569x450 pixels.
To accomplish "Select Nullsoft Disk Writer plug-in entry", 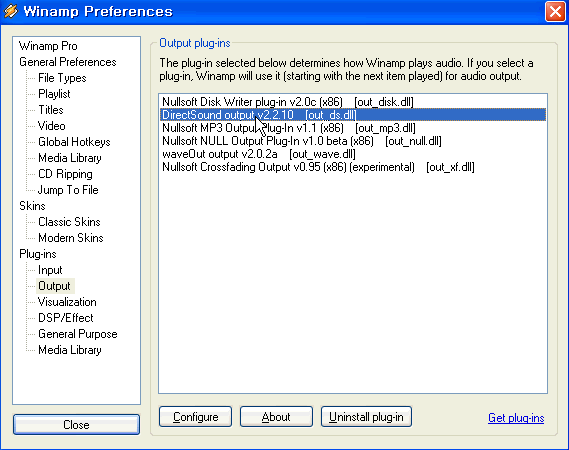I will pos(353,102).
